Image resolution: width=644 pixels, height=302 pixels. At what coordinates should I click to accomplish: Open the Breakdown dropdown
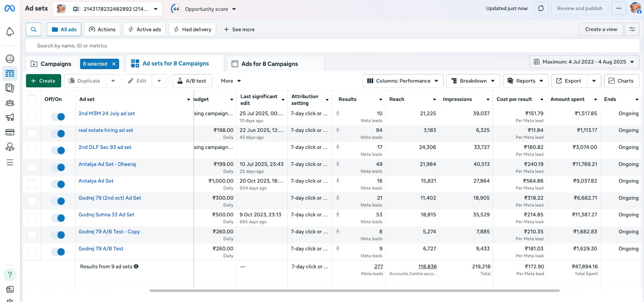coord(473,81)
